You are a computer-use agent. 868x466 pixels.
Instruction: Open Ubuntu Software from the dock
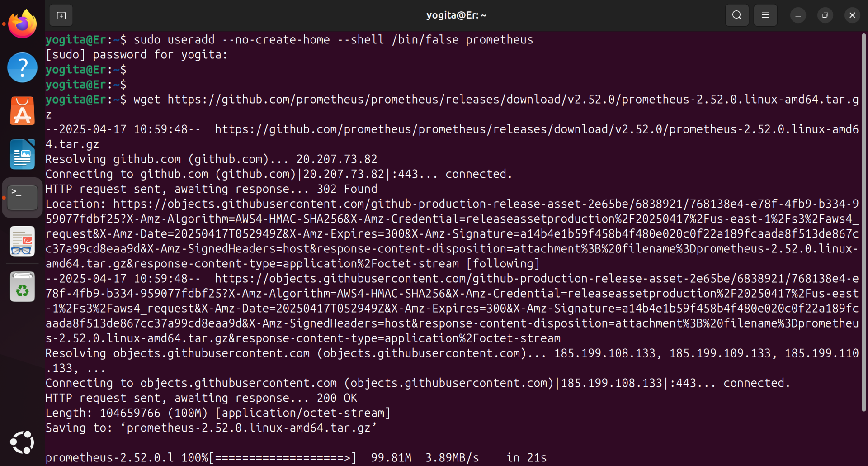(22, 111)
